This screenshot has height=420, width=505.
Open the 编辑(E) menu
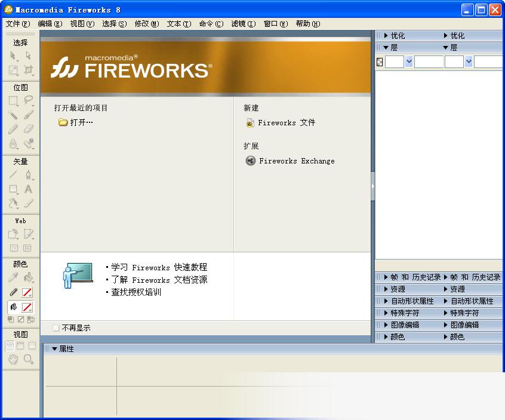[50, 24]
